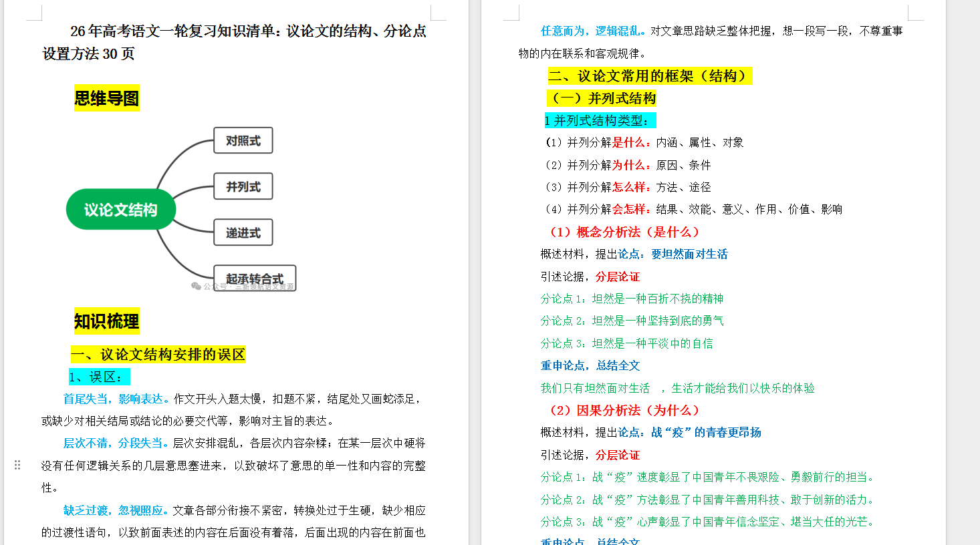Viewport: 980px width, 545px height.
Task: Click 分论点 3:坦然是一种平淡中的自信
Action: pyautogui.click(x=626, y=343)
